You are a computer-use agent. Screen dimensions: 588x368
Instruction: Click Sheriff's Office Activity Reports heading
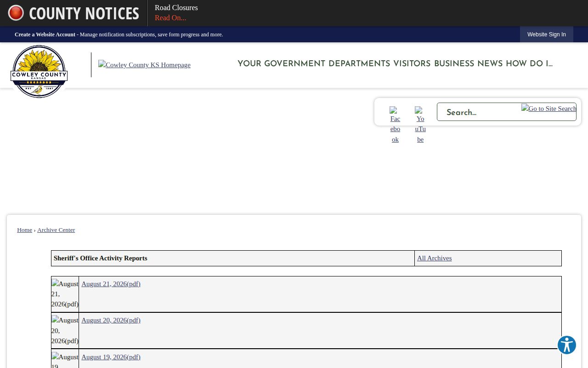click(100, 259)
